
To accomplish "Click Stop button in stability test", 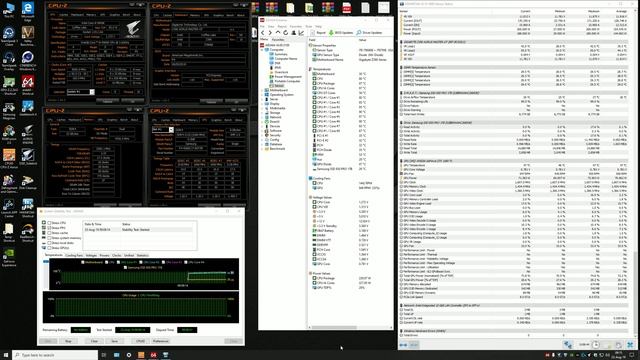I will 69,341.
